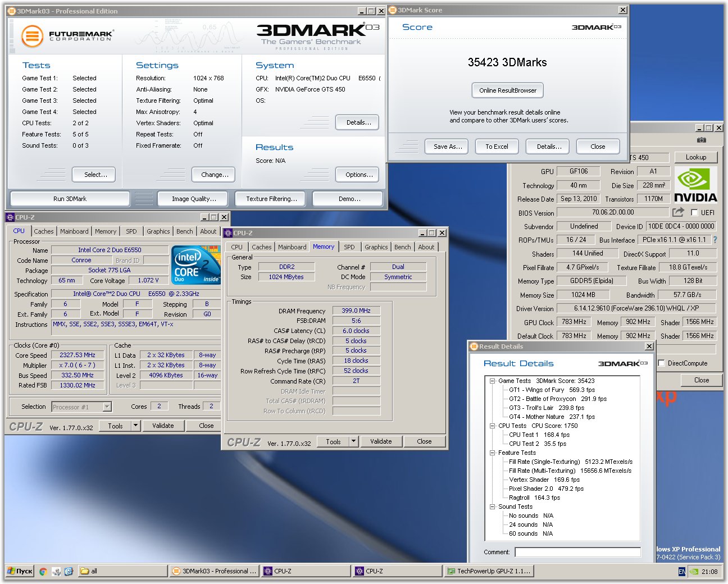This screenshot has width=728, height=584.
Task: Click Validate in left CPU-Z window
Action: pyautogui.click(x=163, y=426)
